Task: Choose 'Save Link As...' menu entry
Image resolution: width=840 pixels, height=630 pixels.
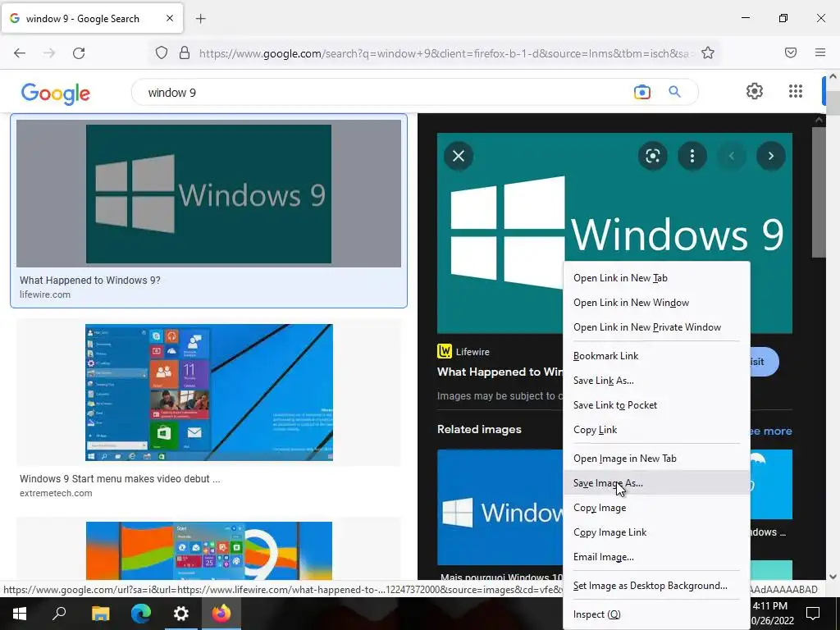Action: pos(656,381)
